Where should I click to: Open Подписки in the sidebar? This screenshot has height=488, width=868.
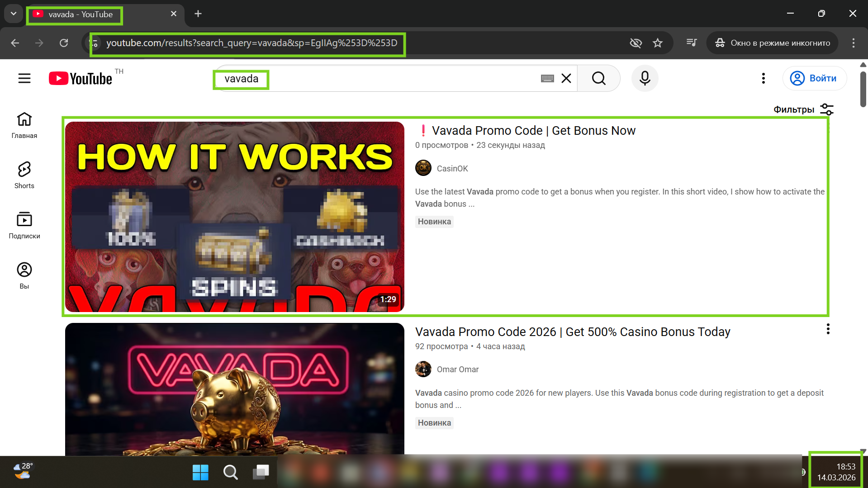(24, 225)
